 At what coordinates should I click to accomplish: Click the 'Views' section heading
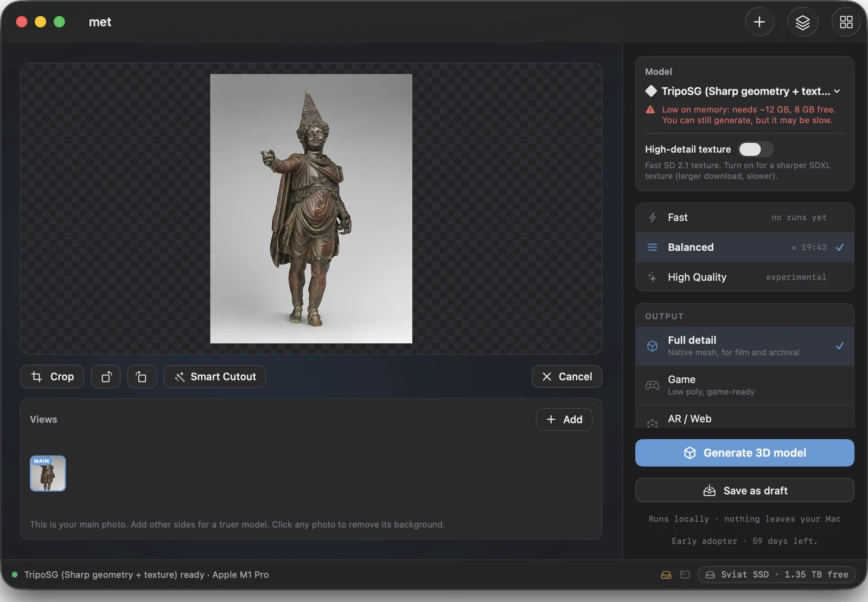pyautogui.click(x=43, y=420)
